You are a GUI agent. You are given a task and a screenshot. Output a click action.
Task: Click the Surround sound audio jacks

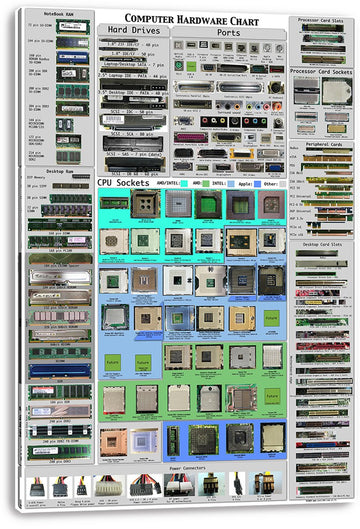point(229,106)
